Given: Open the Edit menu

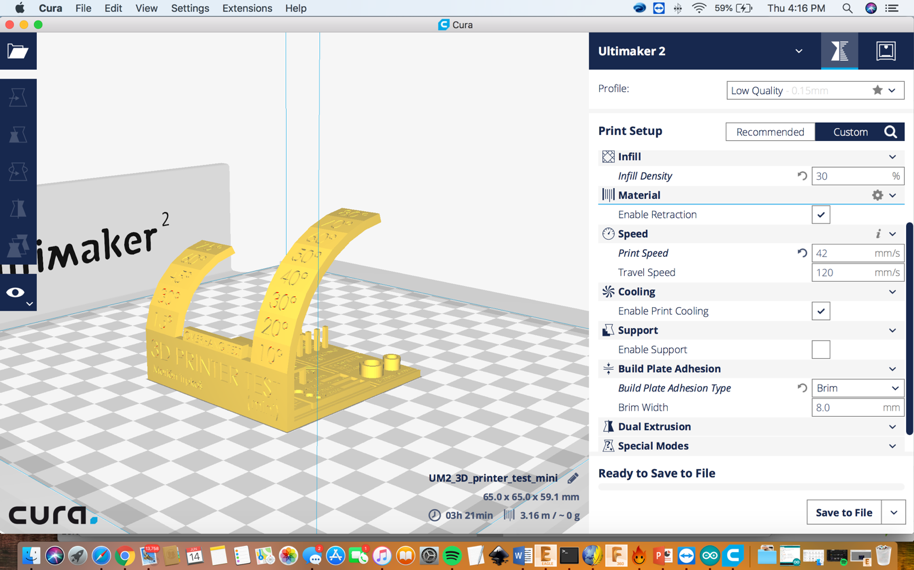Looking at the screenshot, I should pyautogui.click(x=113, y=8).
